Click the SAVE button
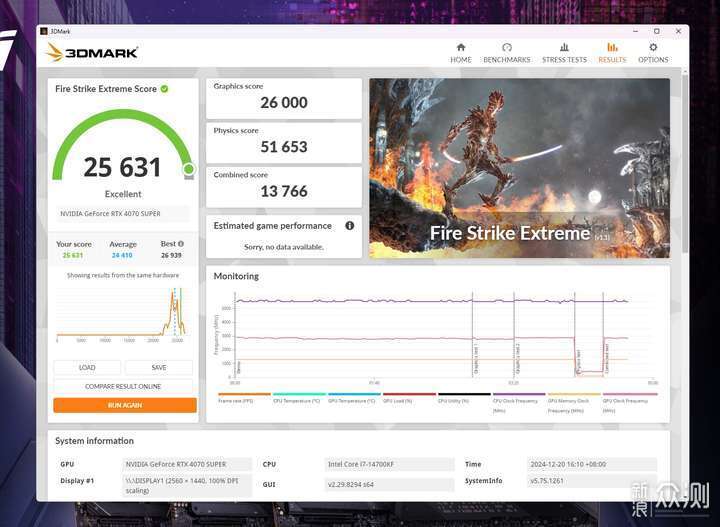 (x=159, y=368)
